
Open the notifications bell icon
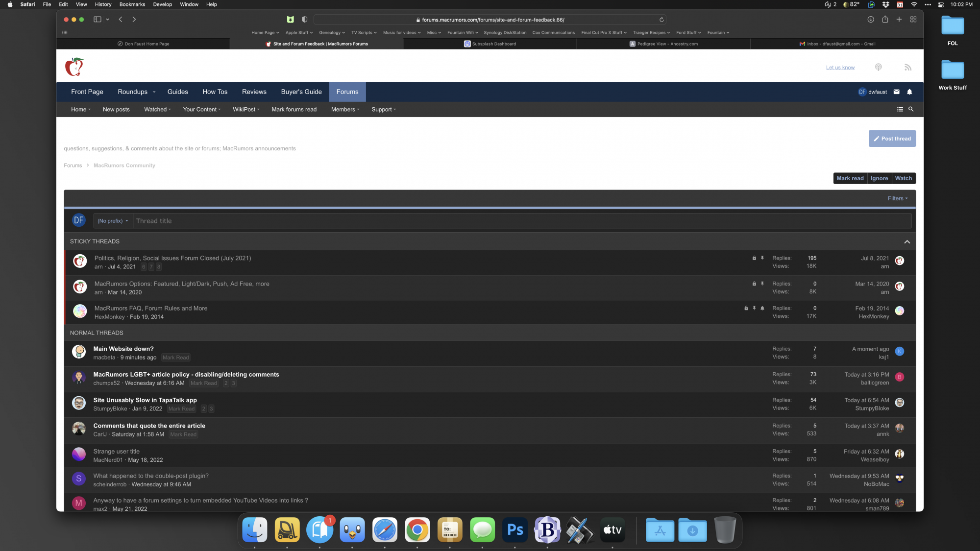pyautogui.click(x=909, y=92)
